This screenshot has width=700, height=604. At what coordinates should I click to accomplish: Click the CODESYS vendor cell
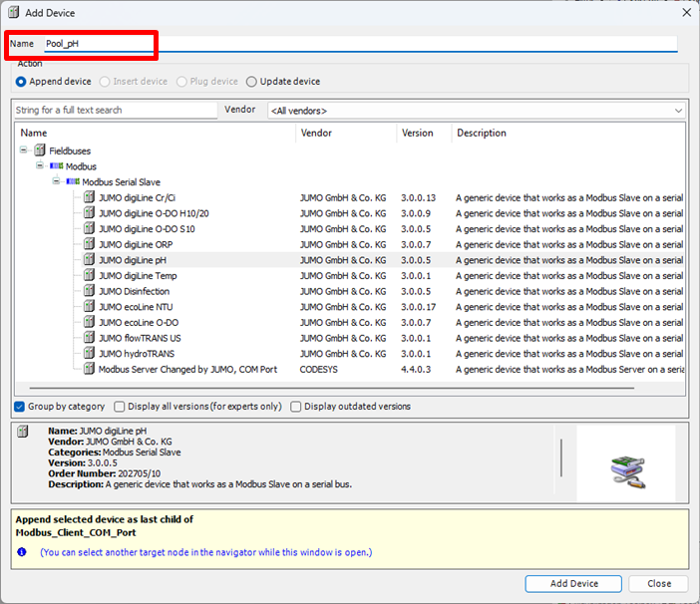pos(319,370)
